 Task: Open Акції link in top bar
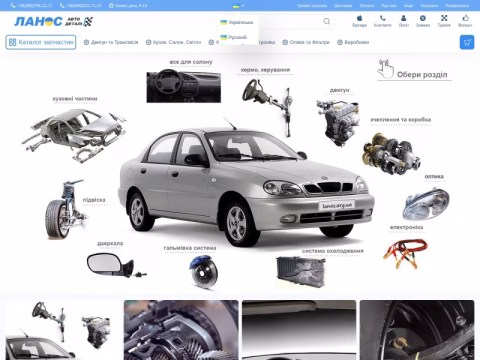pos(409,6)
